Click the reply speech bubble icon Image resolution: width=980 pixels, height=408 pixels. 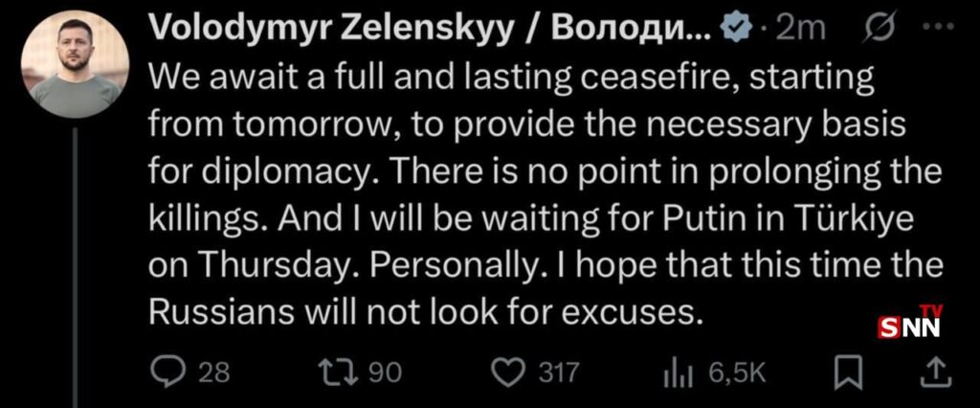[x=167, y=373]
